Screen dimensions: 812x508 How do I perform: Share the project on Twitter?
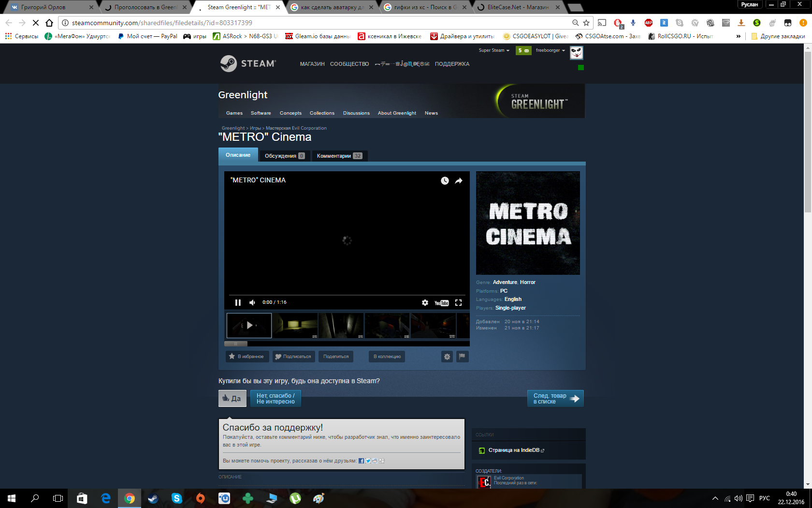pos(368,461)
